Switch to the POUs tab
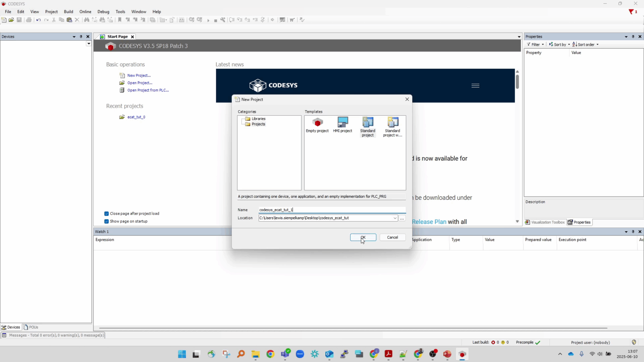The image size is (644, 362). click(31, 327)
